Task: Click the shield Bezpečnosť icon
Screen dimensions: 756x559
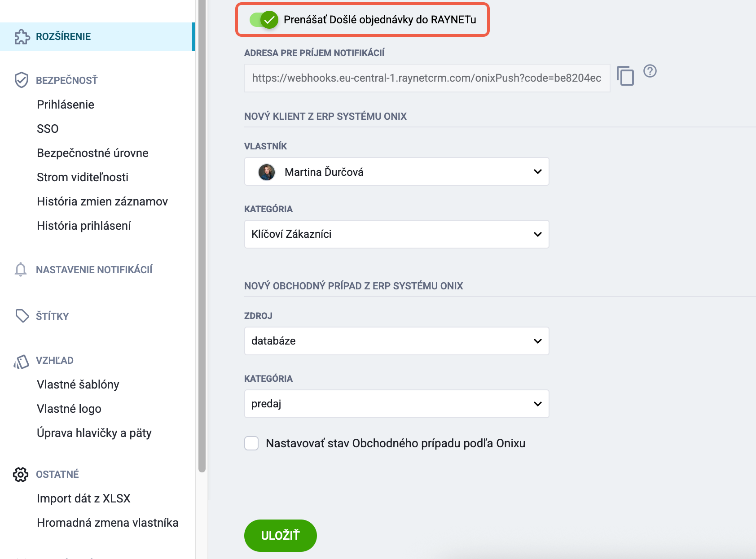Action: [21, 80]
